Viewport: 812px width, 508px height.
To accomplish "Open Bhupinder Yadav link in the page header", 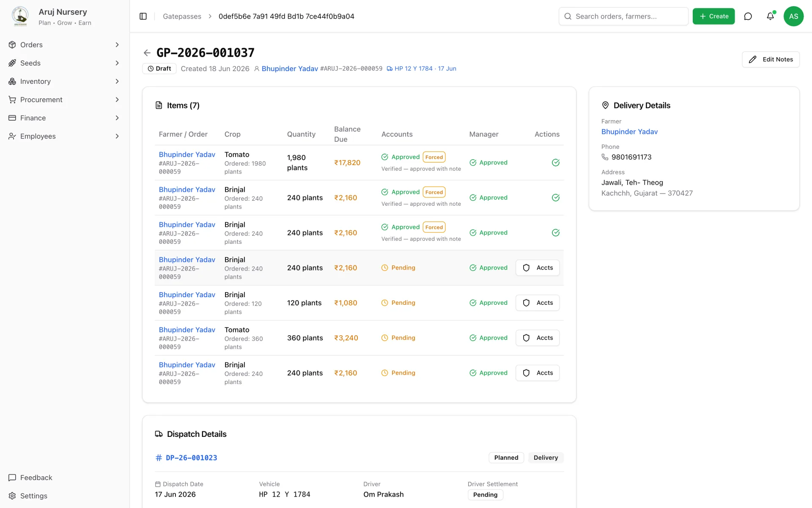I will coord(290,69).
